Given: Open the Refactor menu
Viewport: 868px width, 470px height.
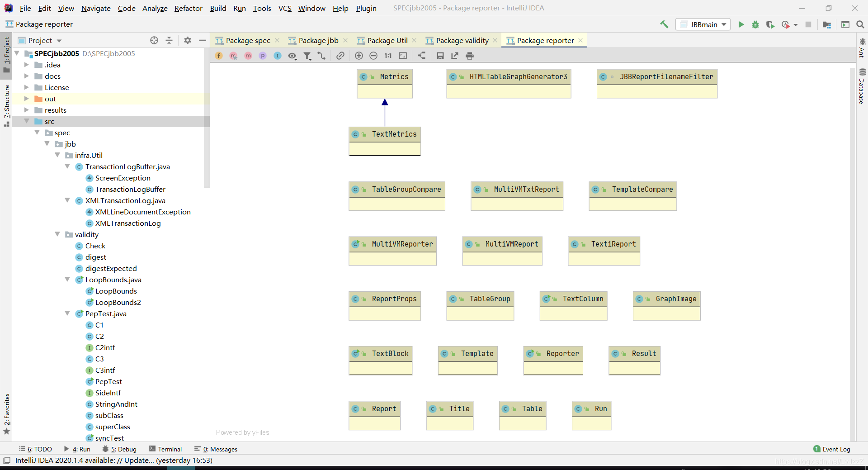Looking at the screenshot, I should (188, 8).
